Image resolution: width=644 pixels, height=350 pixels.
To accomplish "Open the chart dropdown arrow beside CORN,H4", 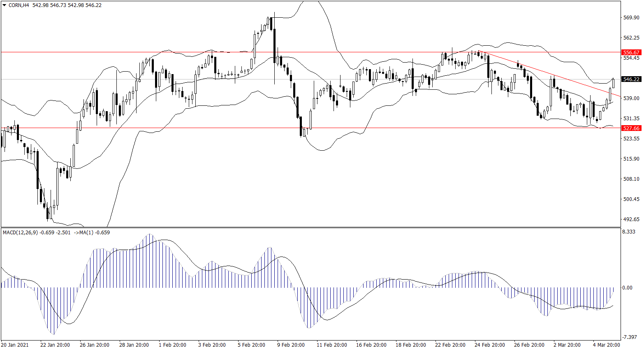I will (4, 5).
